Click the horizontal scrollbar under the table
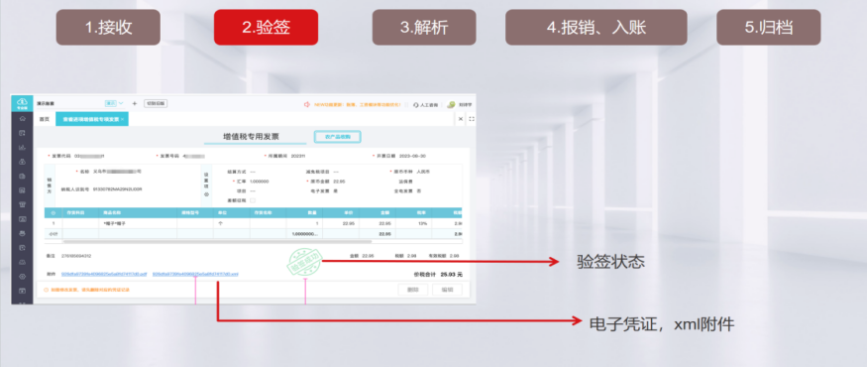Viewport: 868px width, 367px height. point(217,242)
